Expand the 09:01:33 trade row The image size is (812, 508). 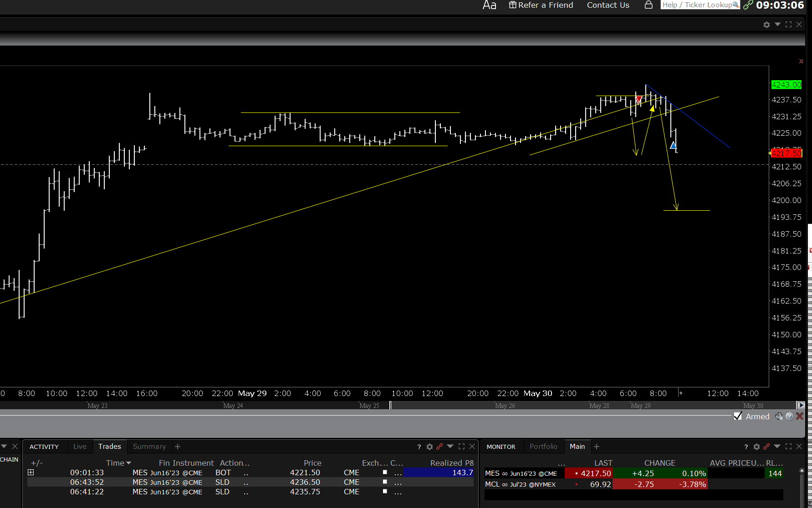pos(31,472)
